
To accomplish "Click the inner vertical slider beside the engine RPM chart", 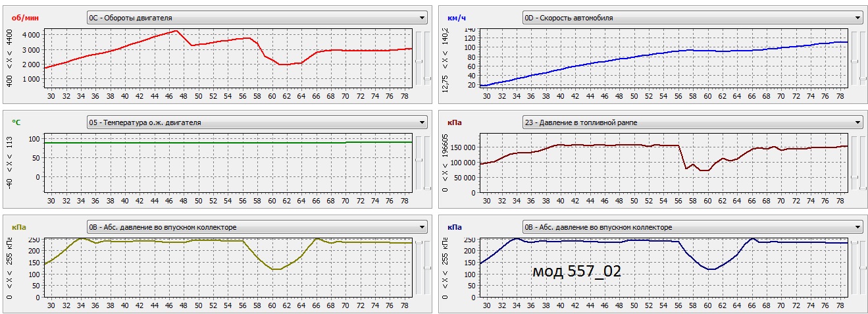I will pos(419,58).
